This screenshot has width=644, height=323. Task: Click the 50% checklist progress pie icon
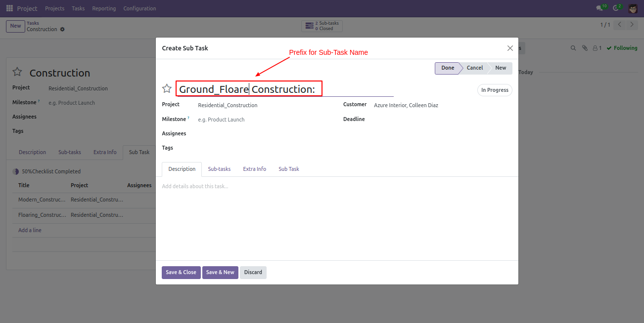[x=16, y=171]
